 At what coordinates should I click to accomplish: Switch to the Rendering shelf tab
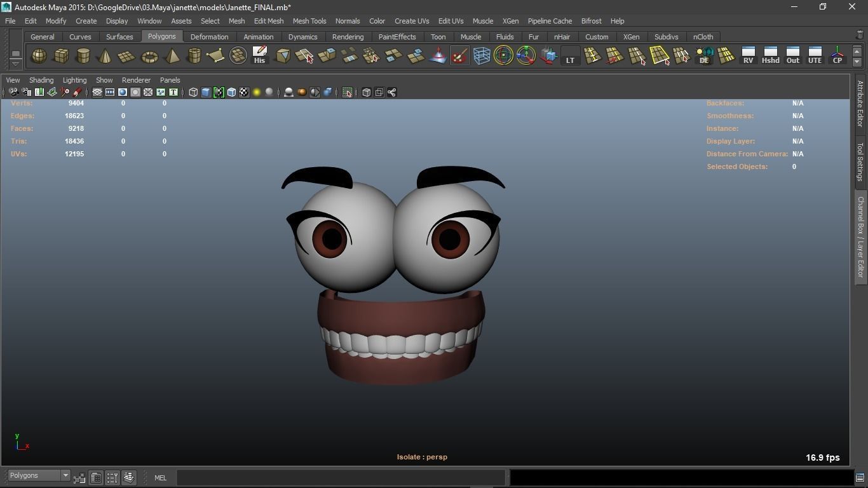tap(348, 37)
